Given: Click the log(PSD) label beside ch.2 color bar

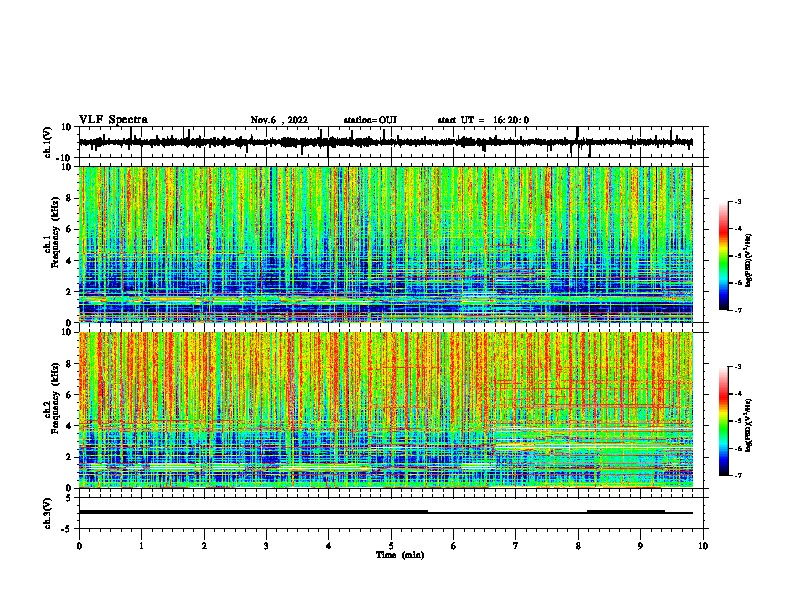Looking at the screenshot, I should tap(749, 426).
